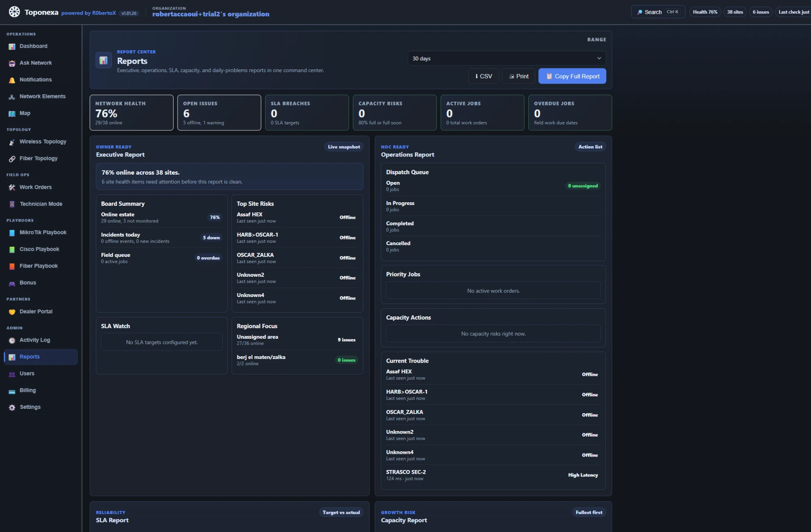Open the Fiber Topology link icon

click(12, 159)
